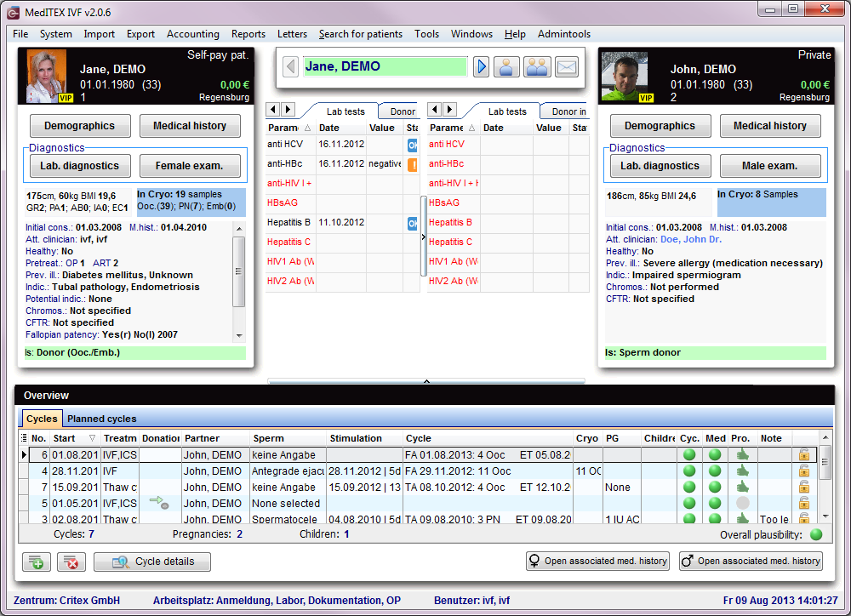Expand the splitter arrow between lab test panels

coord(423,237)
